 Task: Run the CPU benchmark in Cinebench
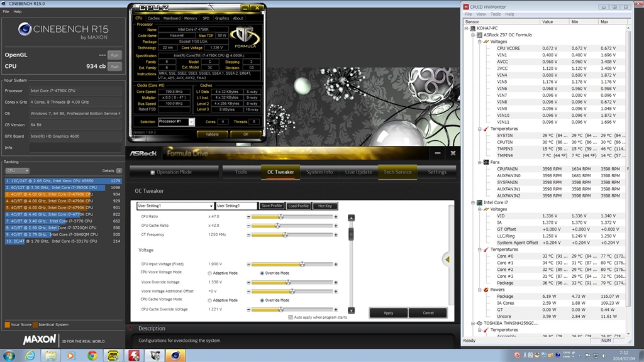click(114, 66)
